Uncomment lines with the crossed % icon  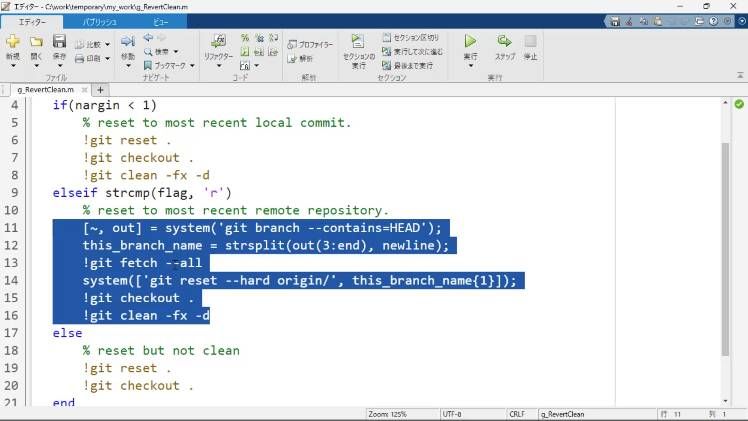point(260,38)
